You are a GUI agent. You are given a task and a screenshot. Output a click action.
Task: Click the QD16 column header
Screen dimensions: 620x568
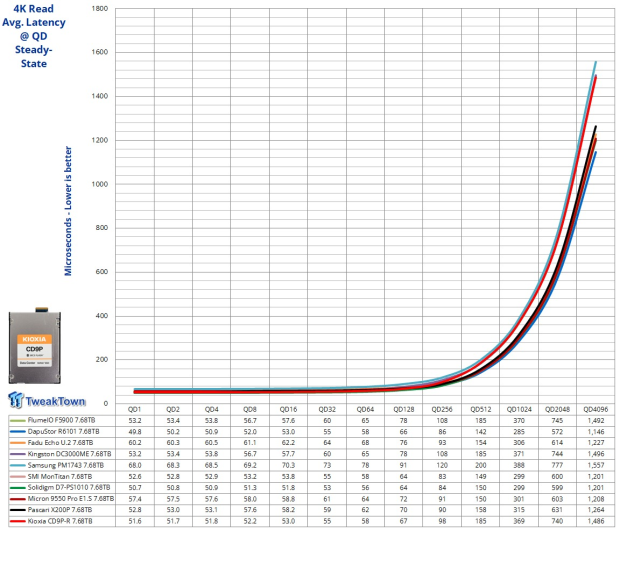(x=288, y=409)
